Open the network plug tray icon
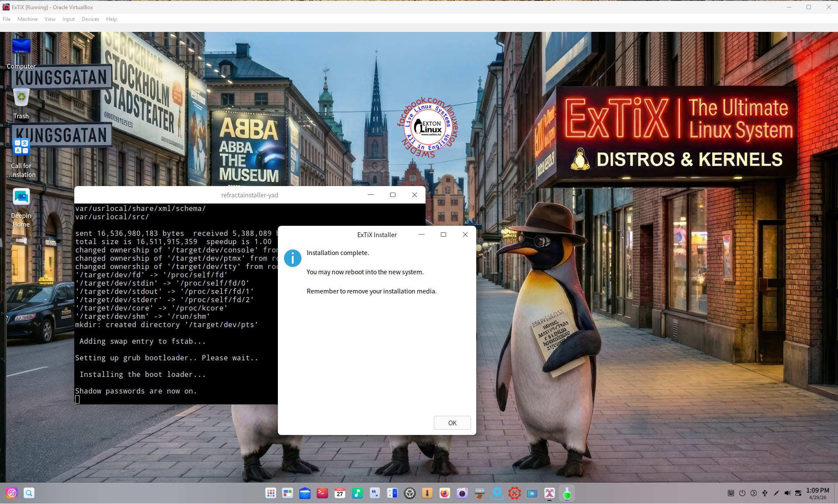 (x=776, y=493)
